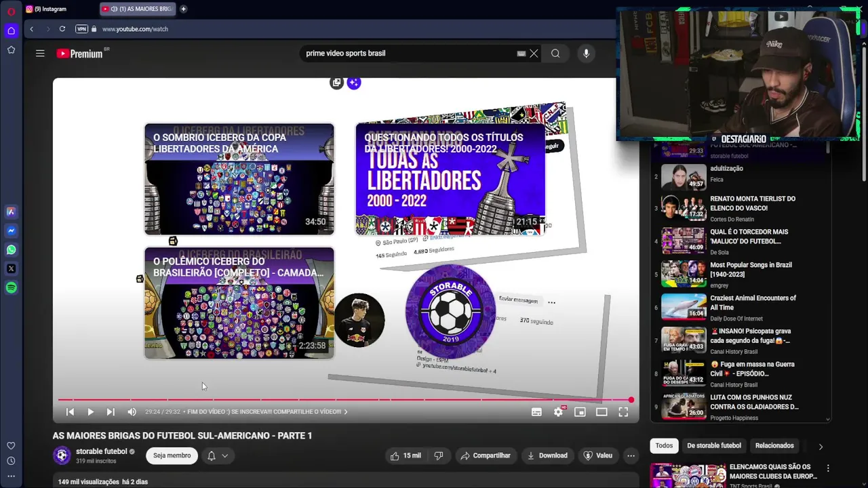
Task: Open Craziest Animal Encounters of All Time
Action: (739, 308)
